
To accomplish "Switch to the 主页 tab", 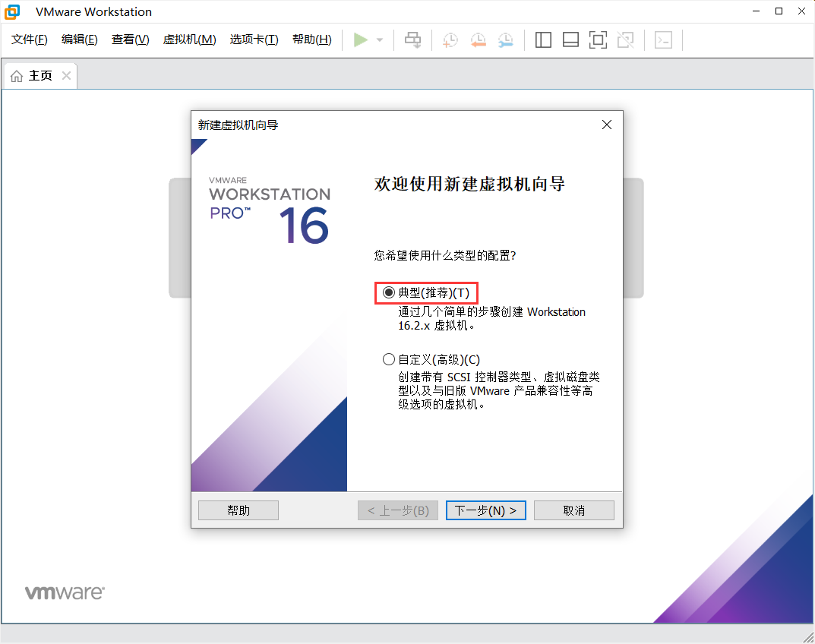I will tap(40, 76).
